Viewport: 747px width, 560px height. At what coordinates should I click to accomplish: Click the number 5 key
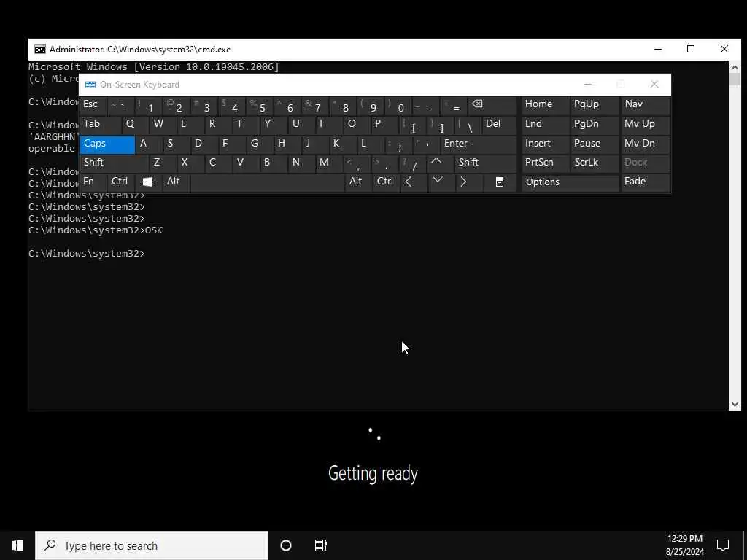[x=260, y=105]
